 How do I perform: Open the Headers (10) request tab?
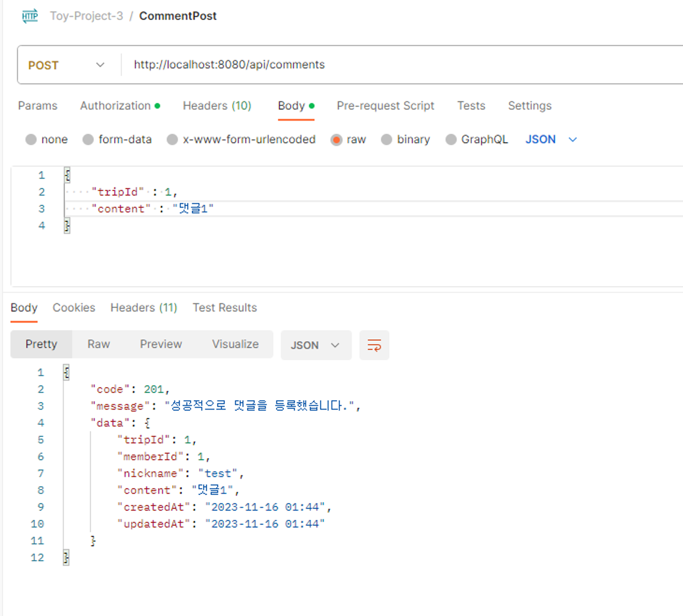pyautogui.click(x=217, y=106)
